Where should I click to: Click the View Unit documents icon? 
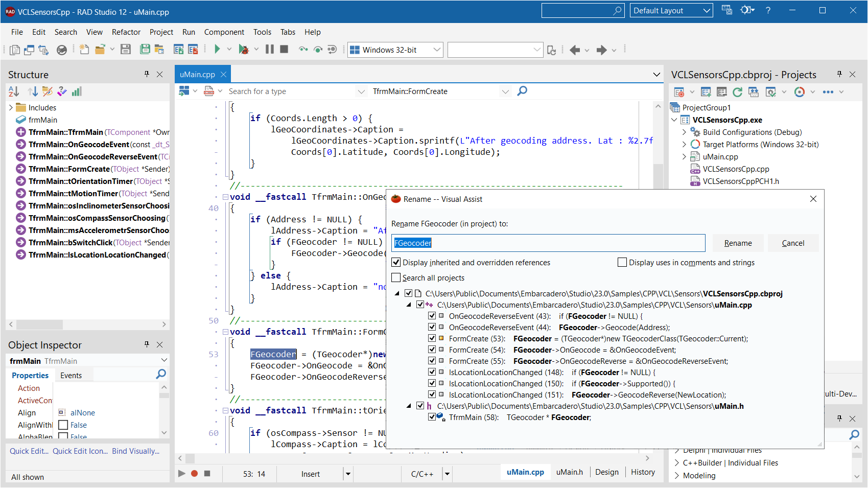click(x=15, y=50)
